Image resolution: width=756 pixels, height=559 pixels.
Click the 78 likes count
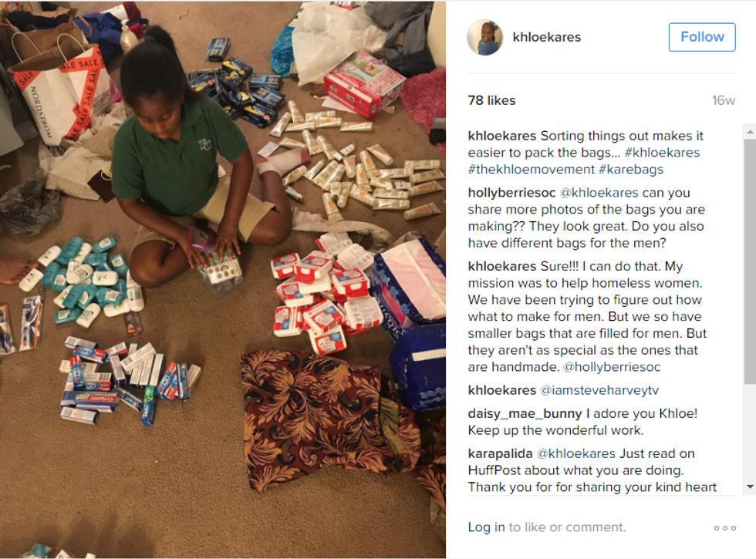(491, 100)
